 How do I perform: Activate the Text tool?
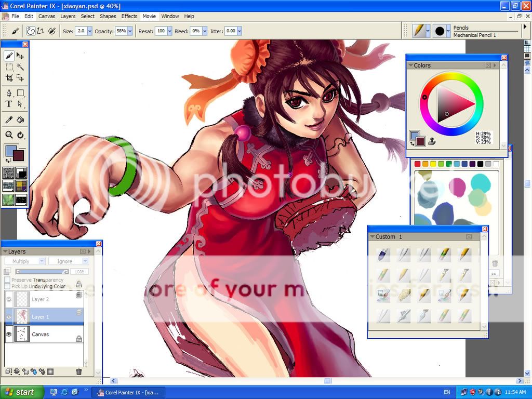(9, 104)
